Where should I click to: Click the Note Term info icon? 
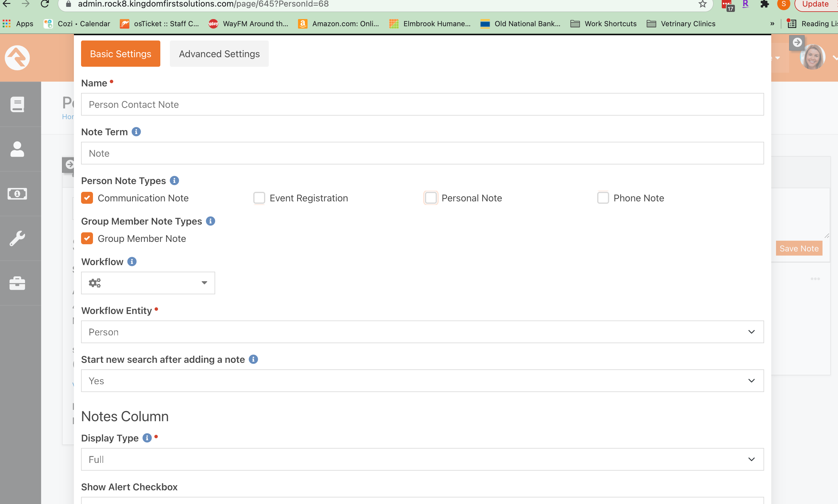click(136, 132)
